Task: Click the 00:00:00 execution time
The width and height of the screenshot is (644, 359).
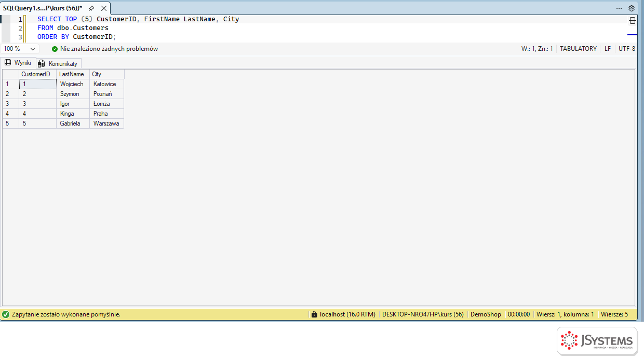Action: point(519,314)
